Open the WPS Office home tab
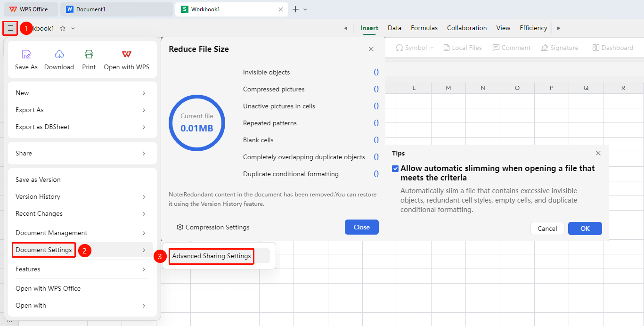The height and width of the screenshot is (326, 644). 31,9
